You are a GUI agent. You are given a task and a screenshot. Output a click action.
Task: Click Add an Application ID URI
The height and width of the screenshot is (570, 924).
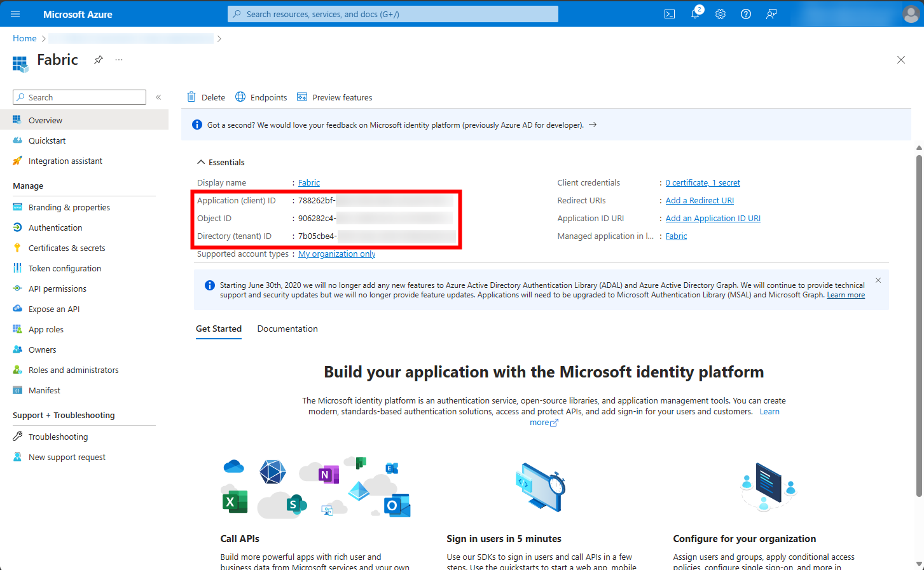[x=713, y=218]
